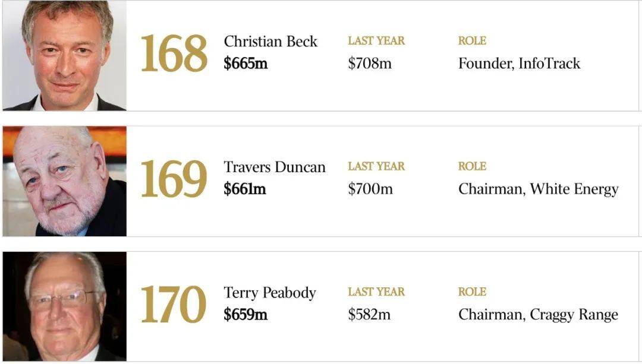Screen dimensions: 642x364
Task: Click the $659m wealth figure
Action: click(x=246, y=315)
